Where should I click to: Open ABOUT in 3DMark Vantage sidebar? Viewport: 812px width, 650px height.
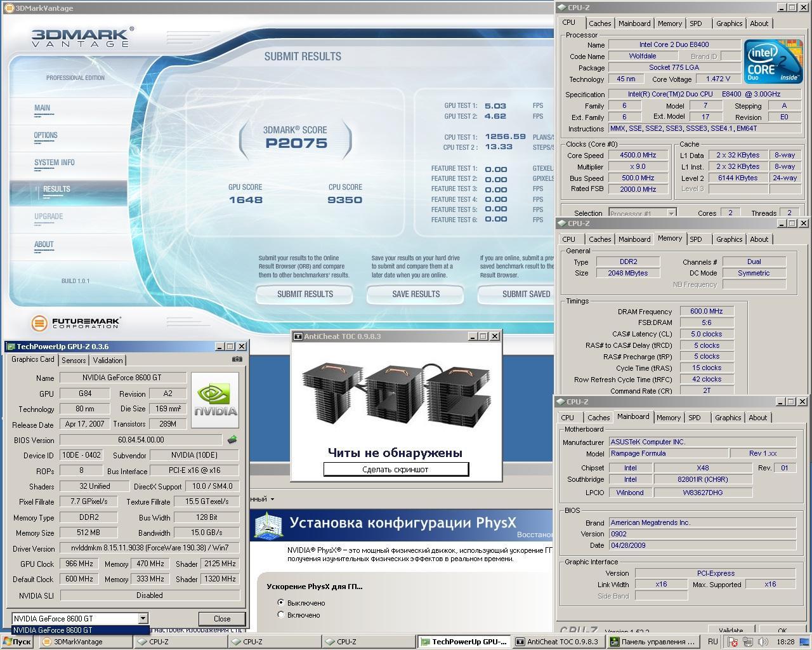click(x=44, y=244)
